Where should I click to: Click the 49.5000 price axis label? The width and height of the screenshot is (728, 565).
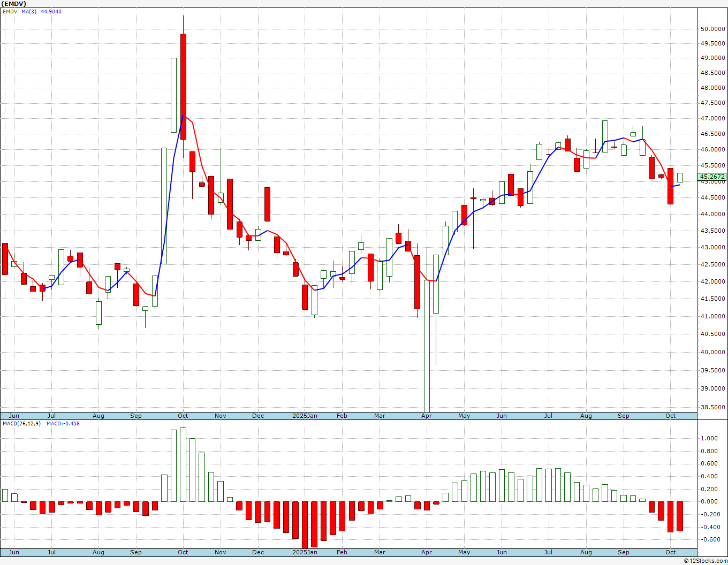click(x=713, y=43)
